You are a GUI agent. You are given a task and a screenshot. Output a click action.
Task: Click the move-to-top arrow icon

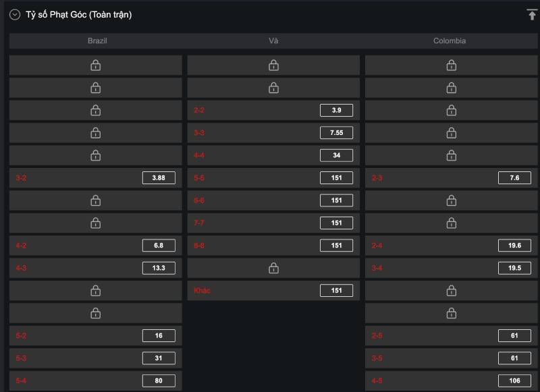[532, 15]
